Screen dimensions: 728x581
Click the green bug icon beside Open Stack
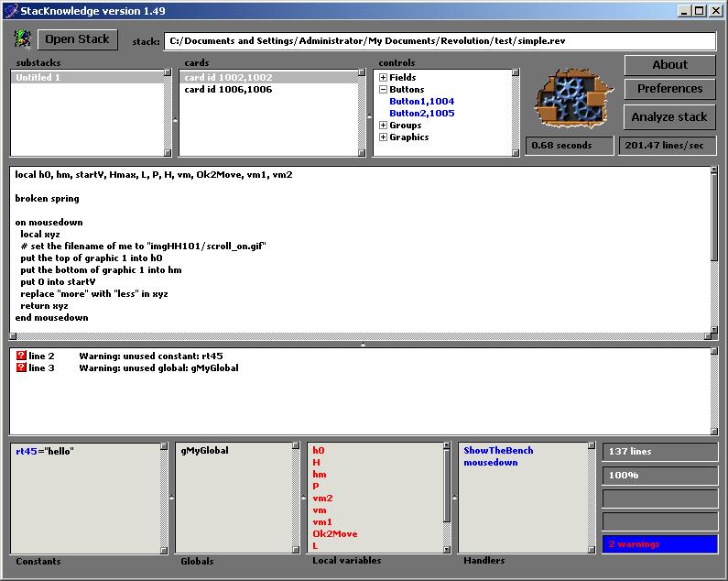pos(21,39)
